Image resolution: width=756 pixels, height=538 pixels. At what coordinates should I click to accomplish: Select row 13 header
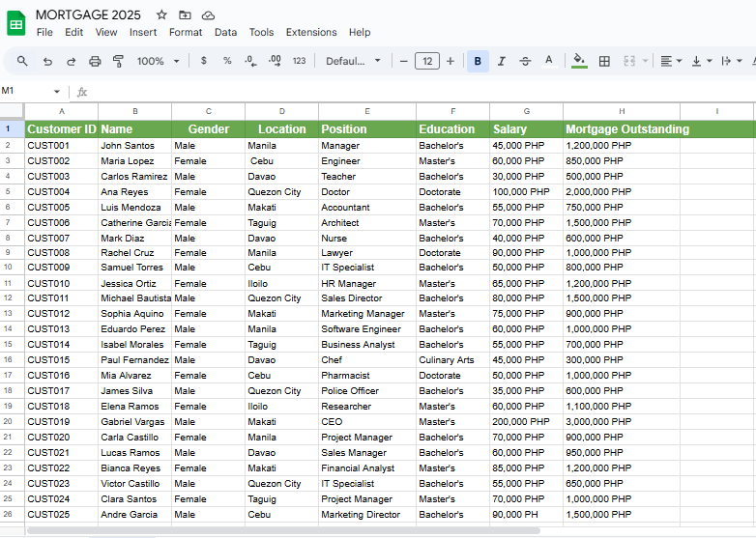click(x=12, y=314)
